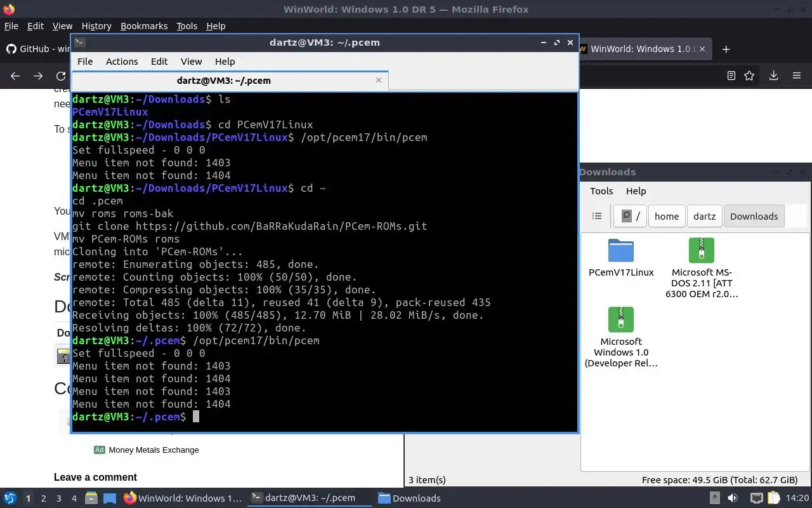
Task: Open a new Firefox tab with plus
Action: coord(726,49)
